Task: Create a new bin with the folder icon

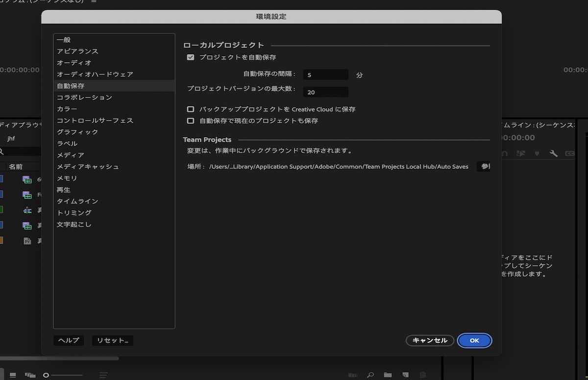Action: pyautogui.click(x=388, y=374)
